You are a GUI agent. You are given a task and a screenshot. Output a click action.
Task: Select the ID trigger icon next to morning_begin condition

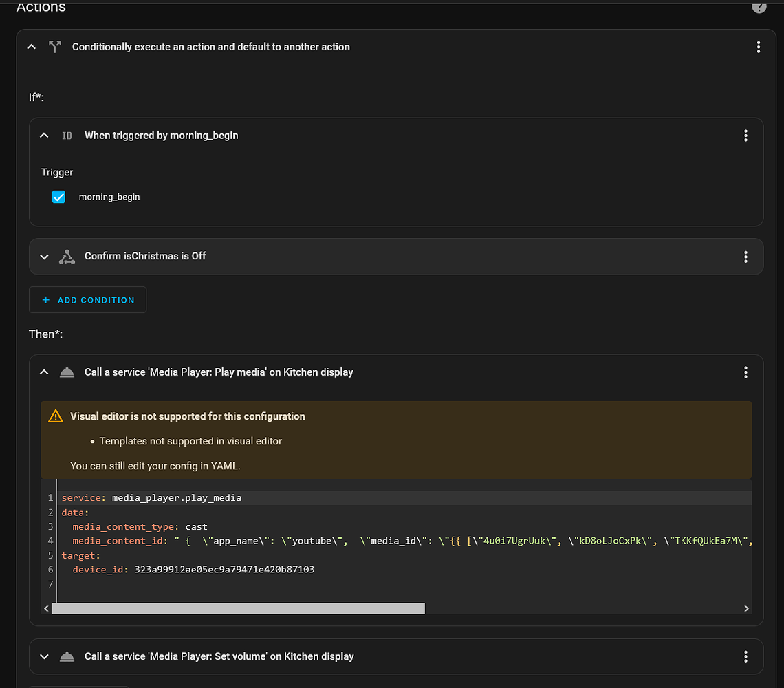[x=67, y=136]
